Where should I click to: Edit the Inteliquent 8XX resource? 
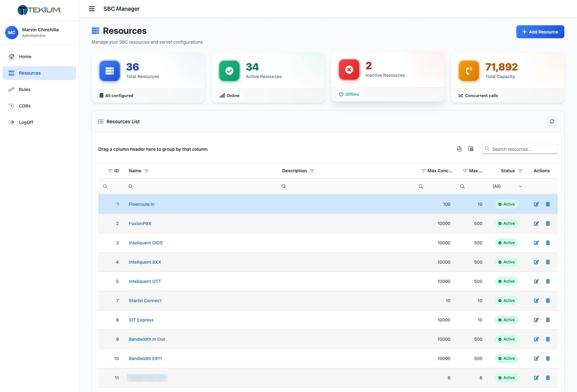(x=536, y=262)
